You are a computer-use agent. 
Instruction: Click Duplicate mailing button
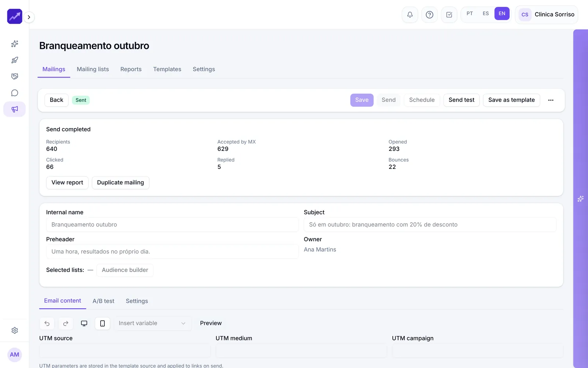coord(121,183)
